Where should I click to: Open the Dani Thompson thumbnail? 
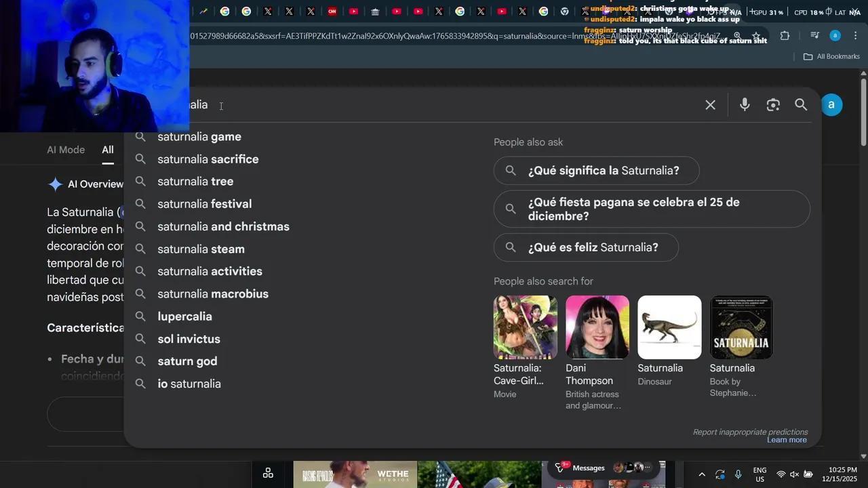(x=597, y=327)
